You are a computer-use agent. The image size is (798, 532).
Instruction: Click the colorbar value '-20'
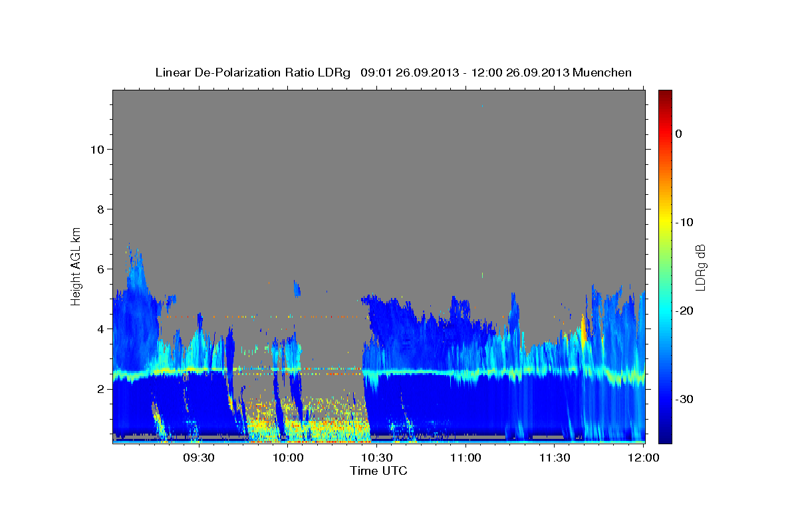point(684,311)
